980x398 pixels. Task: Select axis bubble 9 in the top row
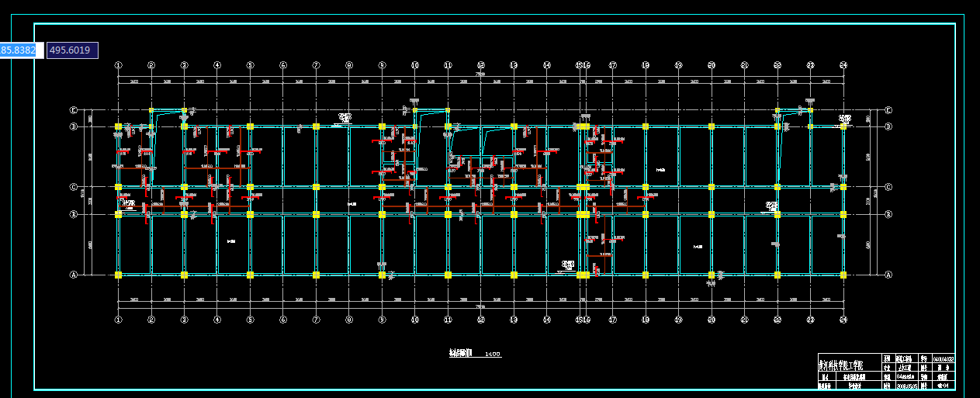(382, 66)
